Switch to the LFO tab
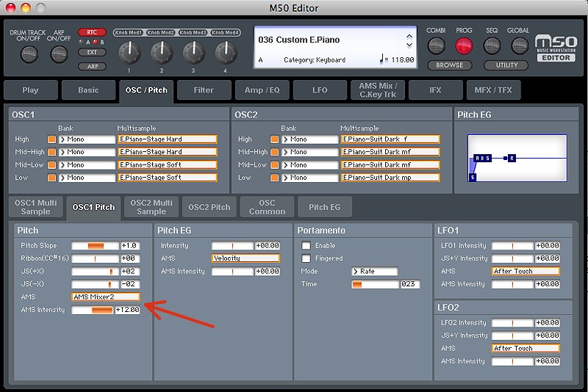 [320, 90]
